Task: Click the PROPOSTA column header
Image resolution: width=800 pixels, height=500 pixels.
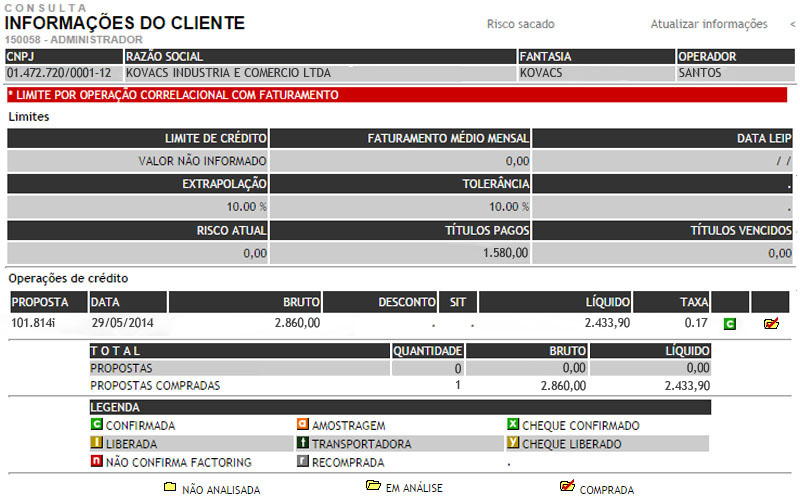Action: point(38,301)
